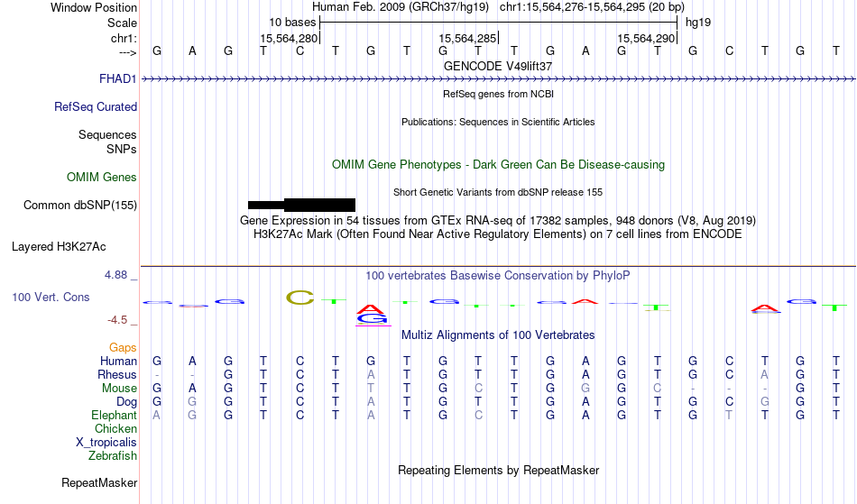857x504 pixels.
Task: Click the 15,564,280 position marker
Action: [289, 39]
